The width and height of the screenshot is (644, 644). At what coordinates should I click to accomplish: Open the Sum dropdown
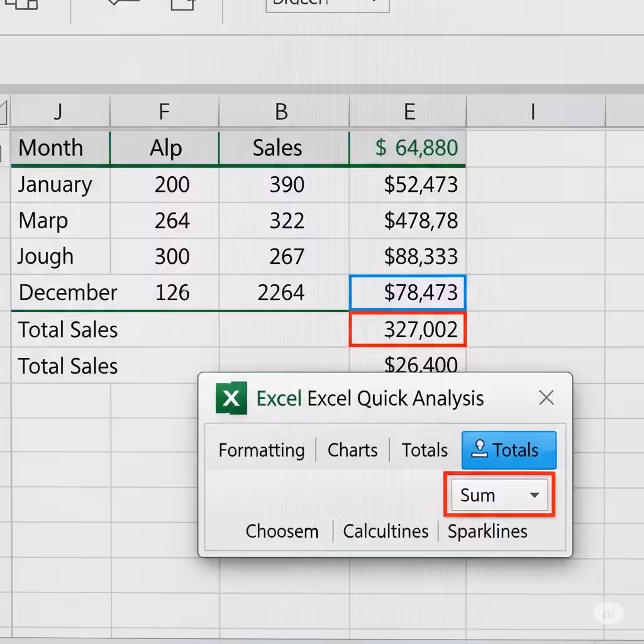click(x=499, y=495)
